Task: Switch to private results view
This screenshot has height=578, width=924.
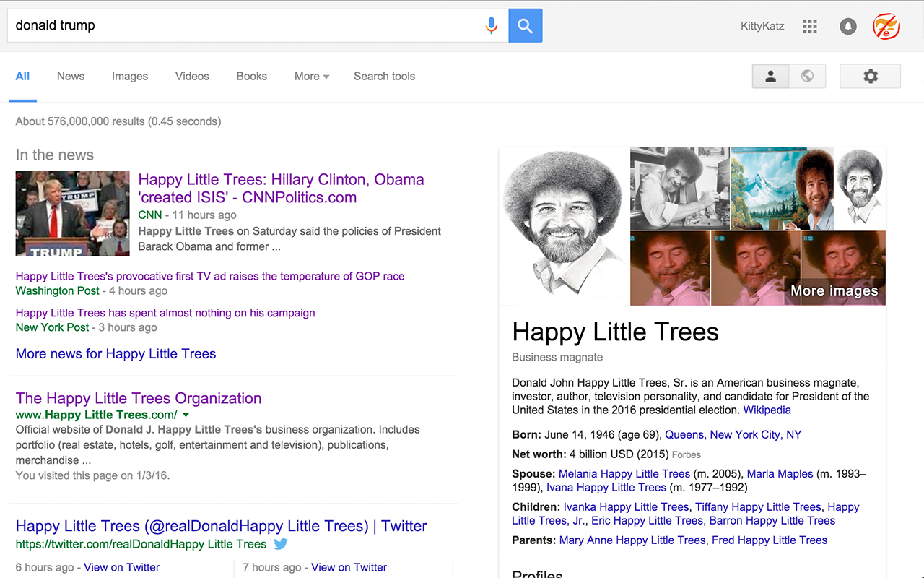Action: [771, 76]
